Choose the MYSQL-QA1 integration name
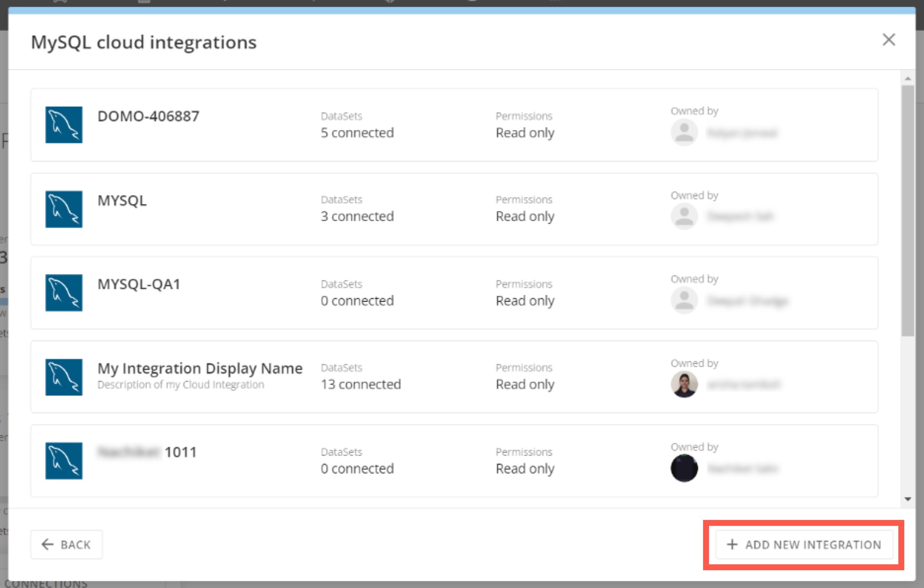Screen dimensions: 924x588 tap(139, 284)
